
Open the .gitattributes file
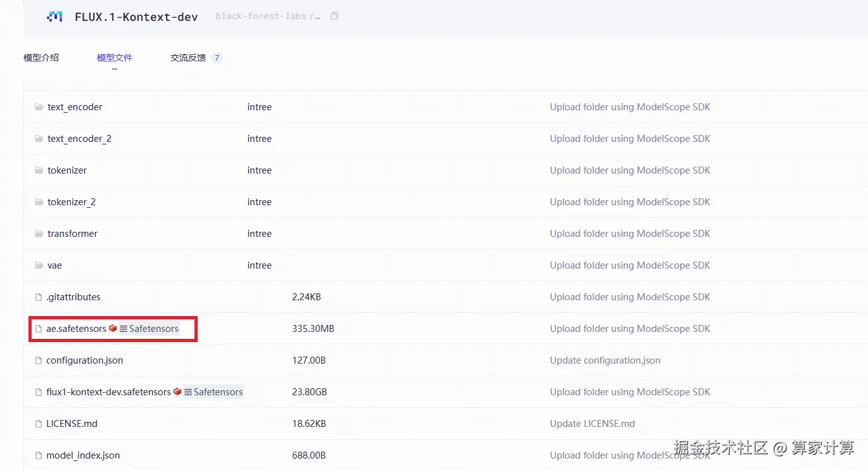tap(73, 297)
